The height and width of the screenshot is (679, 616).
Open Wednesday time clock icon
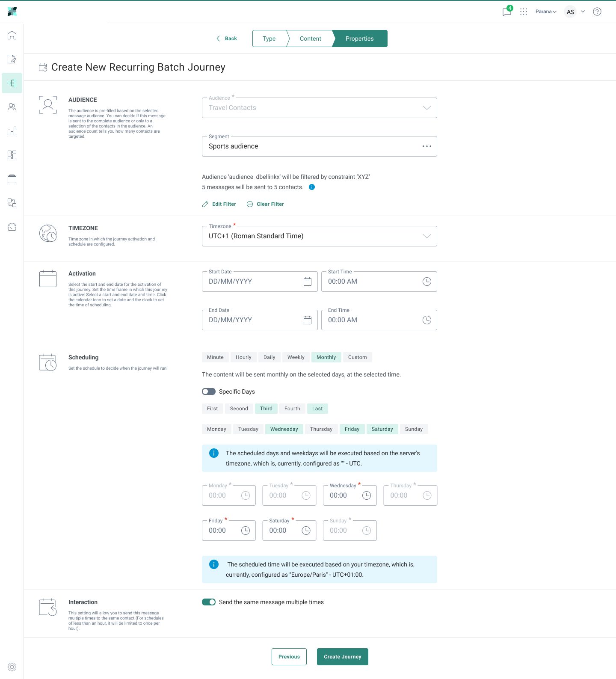click(x=367, y=495)
